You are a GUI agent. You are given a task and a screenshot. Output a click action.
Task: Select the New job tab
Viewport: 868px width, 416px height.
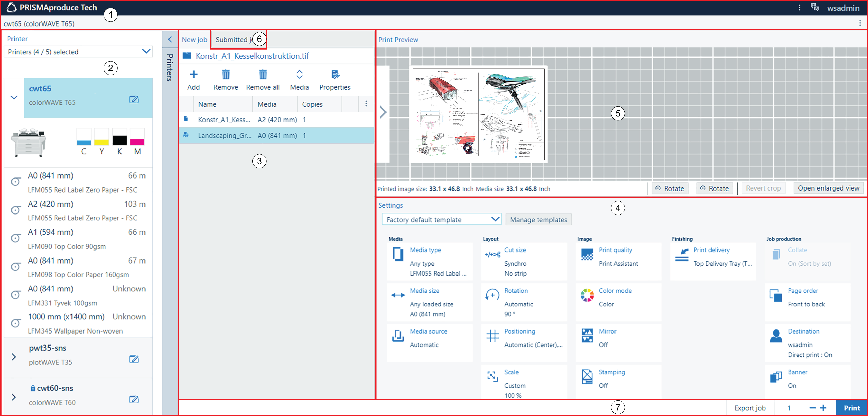click(x=195, y=39)
